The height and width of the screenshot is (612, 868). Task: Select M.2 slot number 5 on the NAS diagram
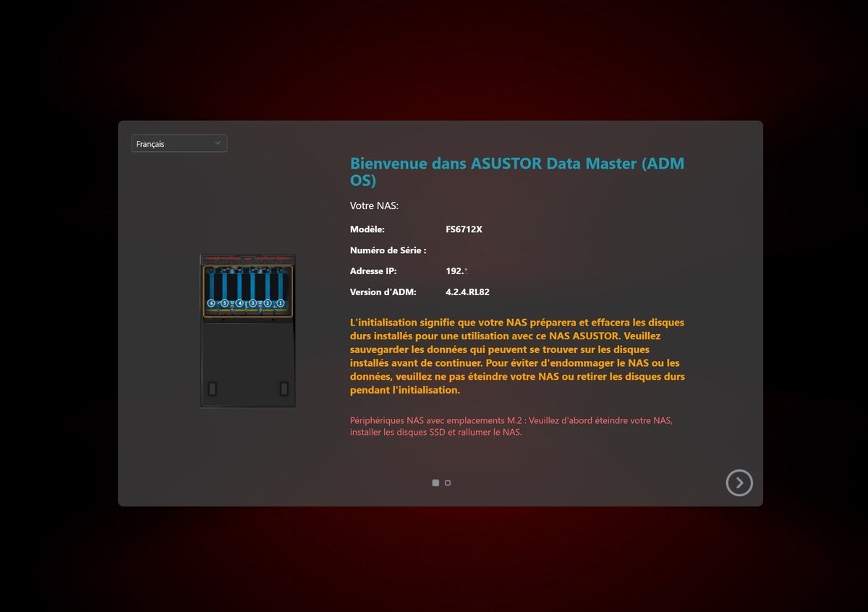(x=224, y=302)
